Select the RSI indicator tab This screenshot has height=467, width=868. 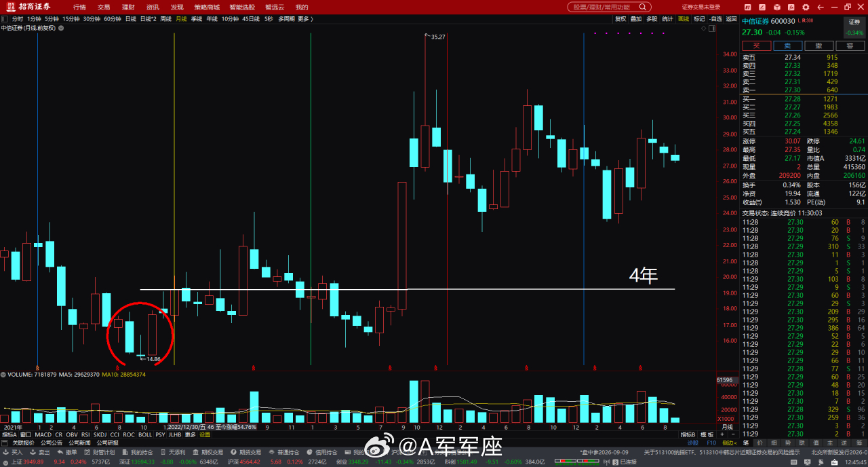pyautogui.click(x=85, y=434)
